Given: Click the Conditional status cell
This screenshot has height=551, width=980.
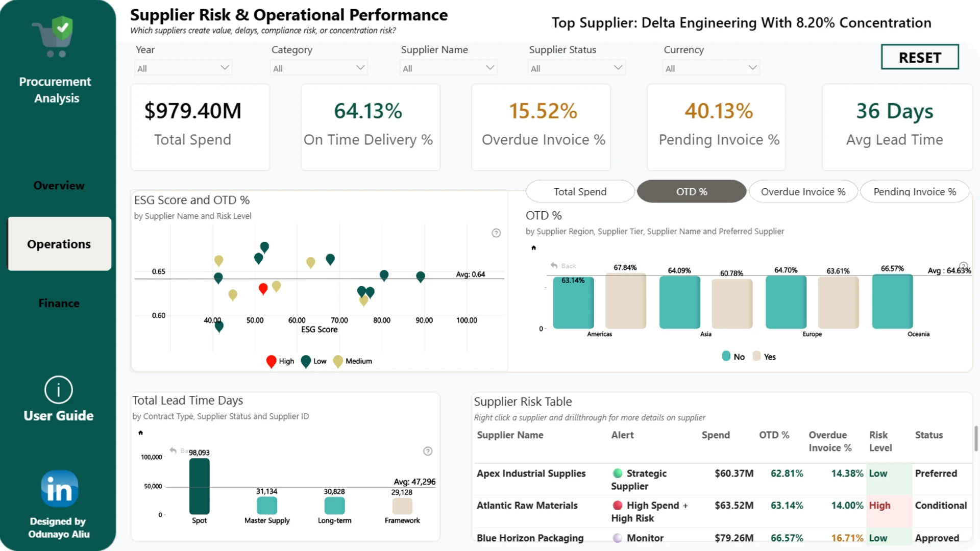Looking at the screenshot, I should pyautogui.click(x=941, y=506).
